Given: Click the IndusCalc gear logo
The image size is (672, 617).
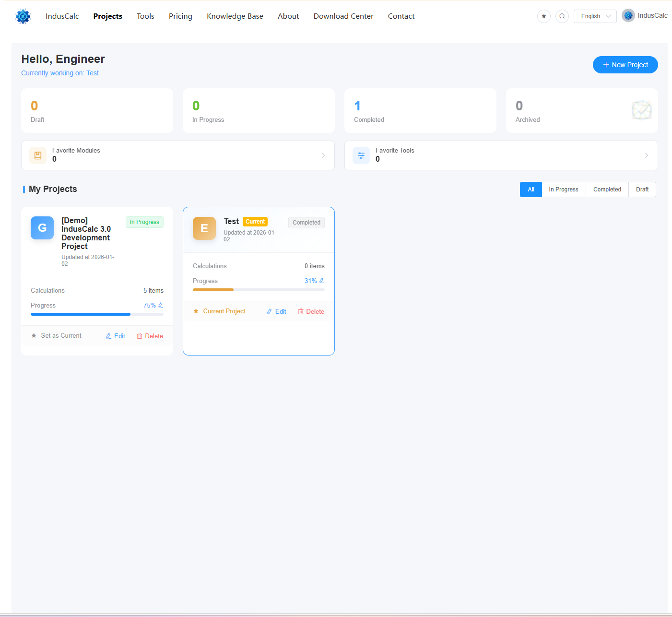Looking at the screenshot, I should [23, 16].
